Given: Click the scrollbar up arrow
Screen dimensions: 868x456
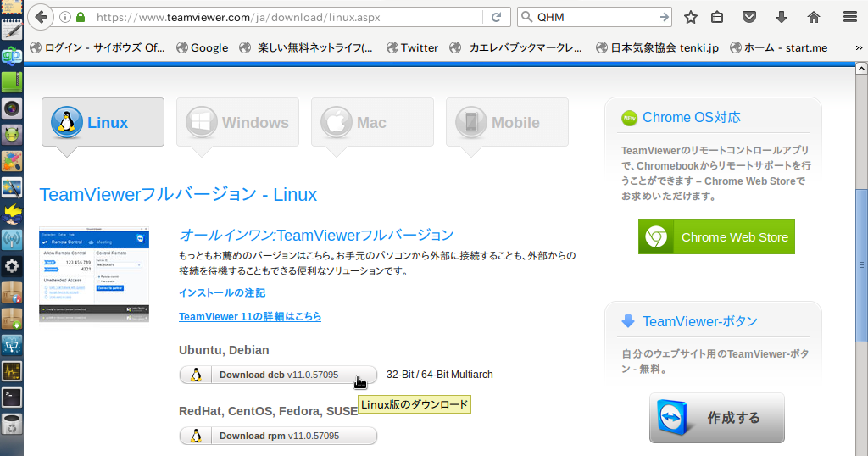Looking at the screenshot, I should click(x=861, y=69).
